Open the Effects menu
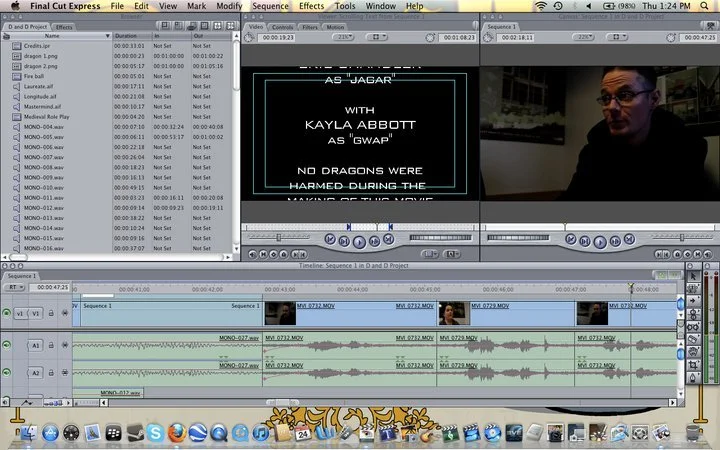 click(x=311, y=6)
